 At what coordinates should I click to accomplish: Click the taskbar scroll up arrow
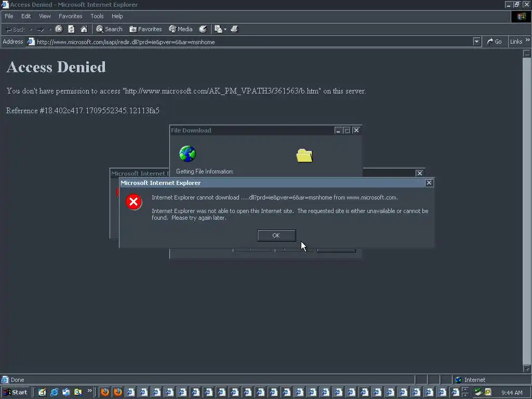pyautogui.click(x=465, y=390)
